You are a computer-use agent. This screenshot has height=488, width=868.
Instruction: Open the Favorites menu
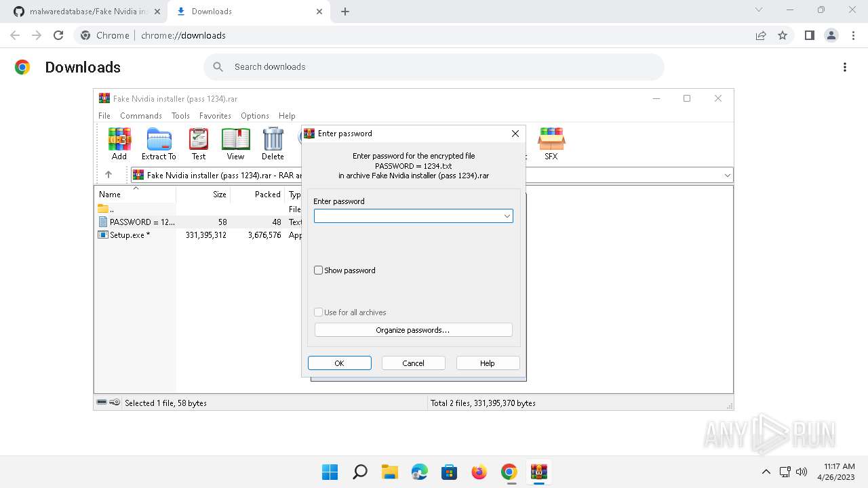(215, 116)
